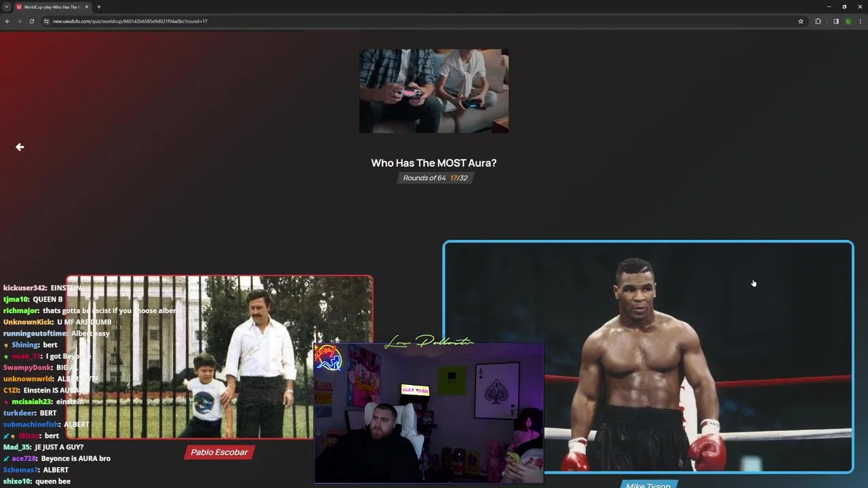Choose the Mike Tyson image card
The image size is (868, 488).
648,357
